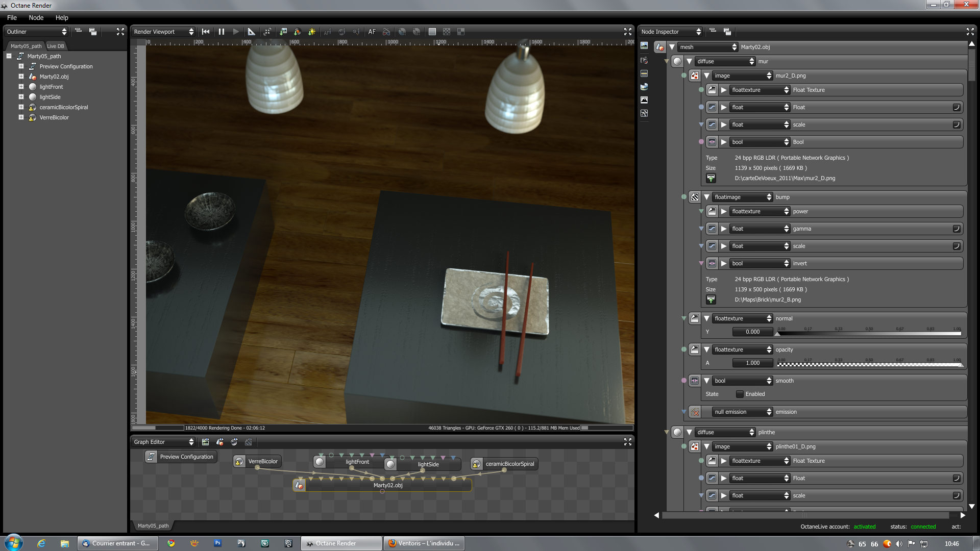Viewport: 980px width, 551px height.
Task: Click the save render image icon
Action: (283, 32)
